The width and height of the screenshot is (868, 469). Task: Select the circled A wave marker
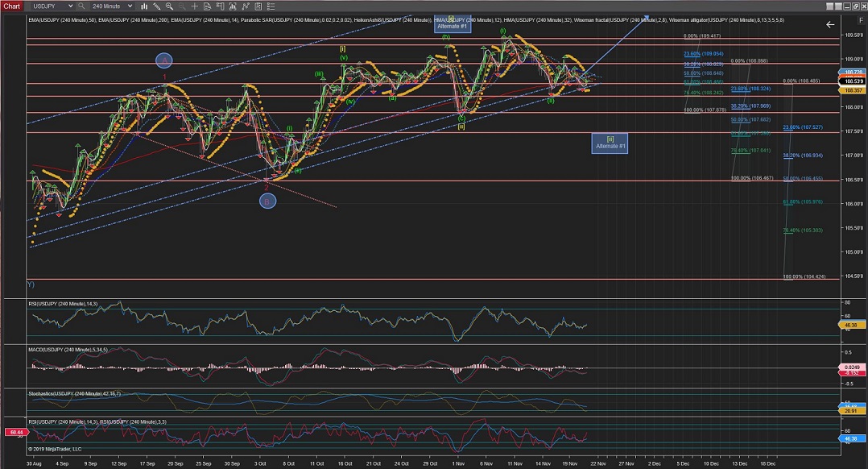tap(164, 60)
